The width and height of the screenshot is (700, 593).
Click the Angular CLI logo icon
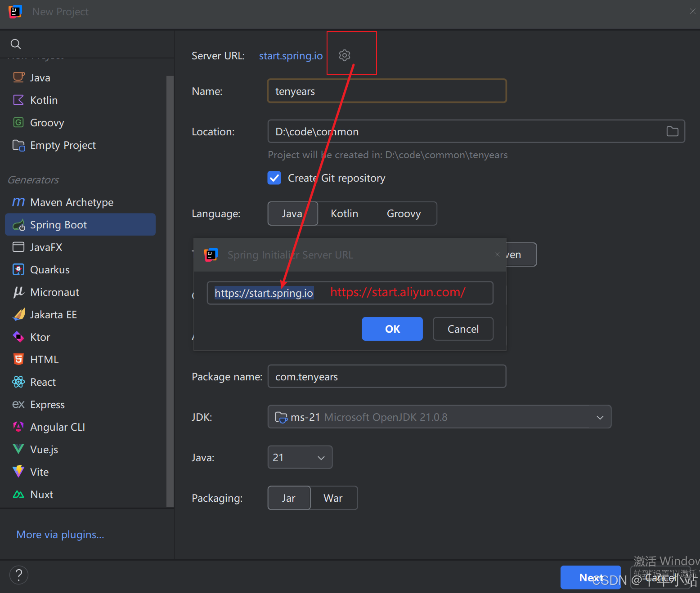coord(18,427)
